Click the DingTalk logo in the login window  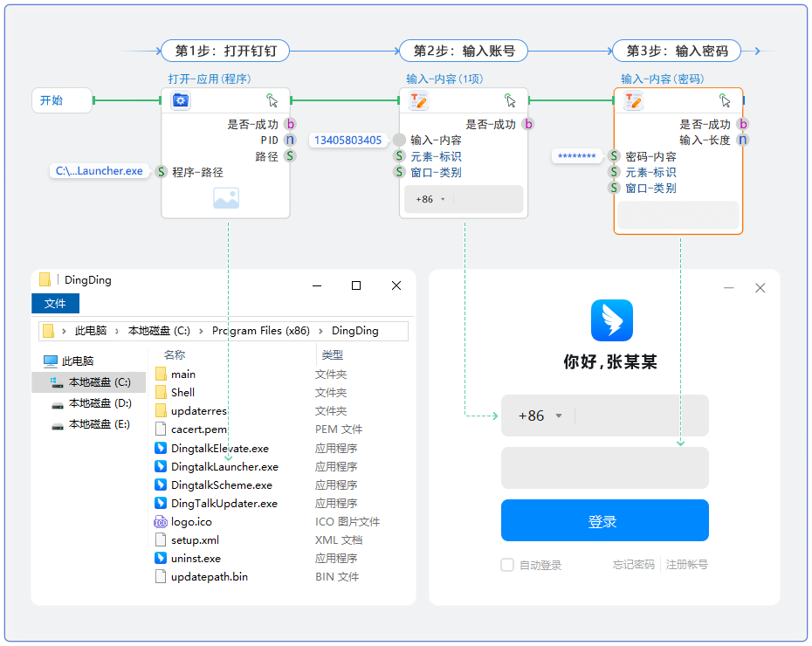click(x=611, y=320)
